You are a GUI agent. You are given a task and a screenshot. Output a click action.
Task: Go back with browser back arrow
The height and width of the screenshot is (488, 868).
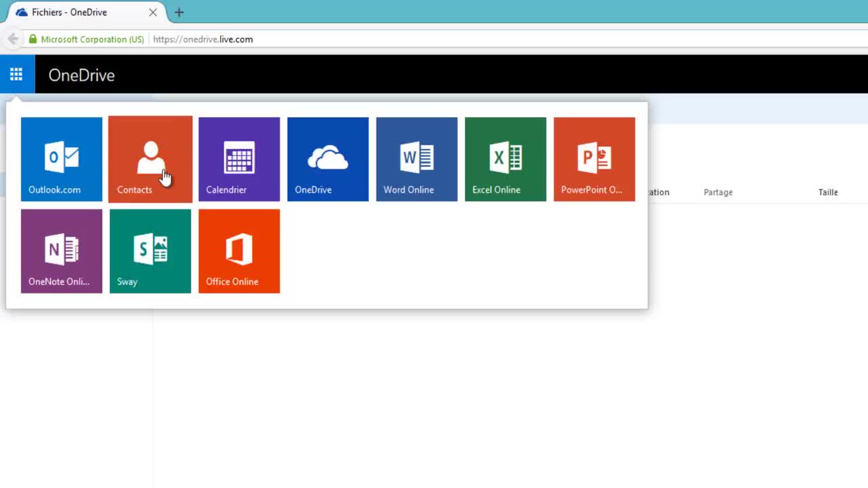click(13, 39)
